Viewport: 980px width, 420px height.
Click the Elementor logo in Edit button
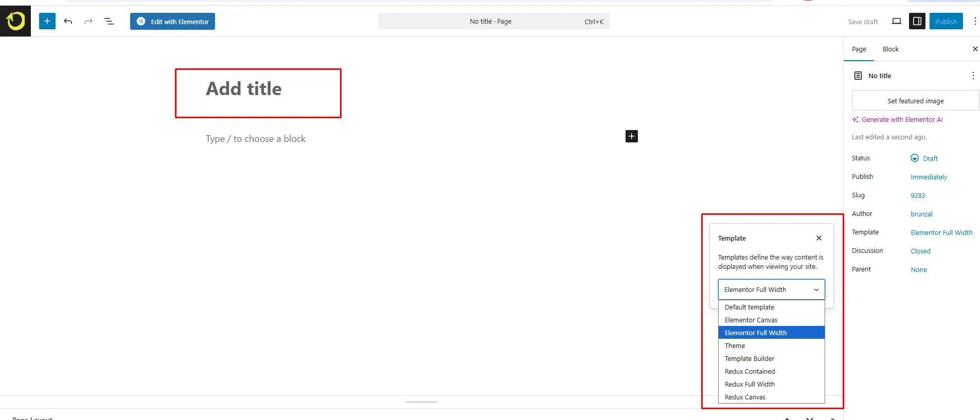[x=141, y=22]
